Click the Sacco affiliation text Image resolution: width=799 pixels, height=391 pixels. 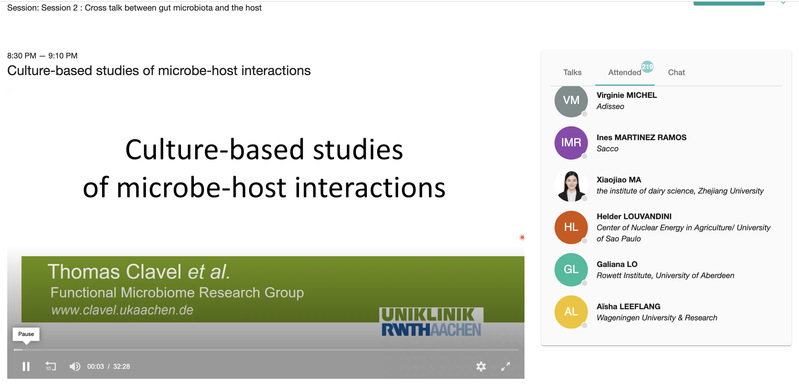pyautogui.click(x=607, y=149)
